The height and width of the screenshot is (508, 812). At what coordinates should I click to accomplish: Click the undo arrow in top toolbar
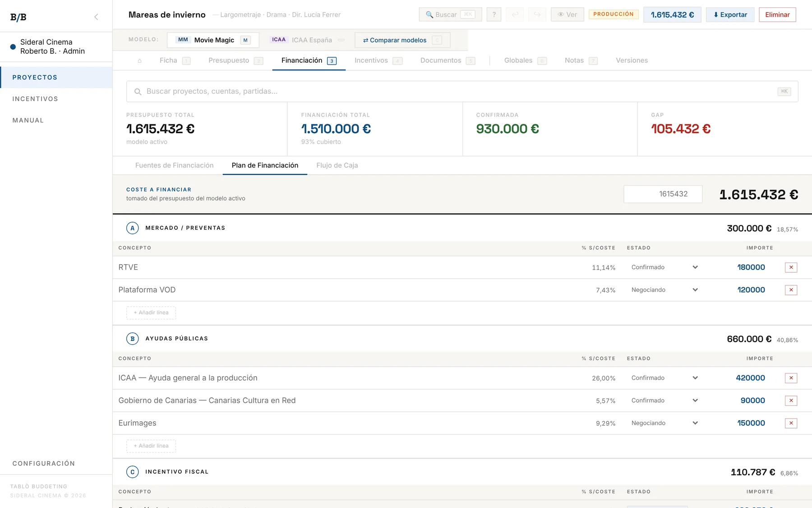(515, 14)
